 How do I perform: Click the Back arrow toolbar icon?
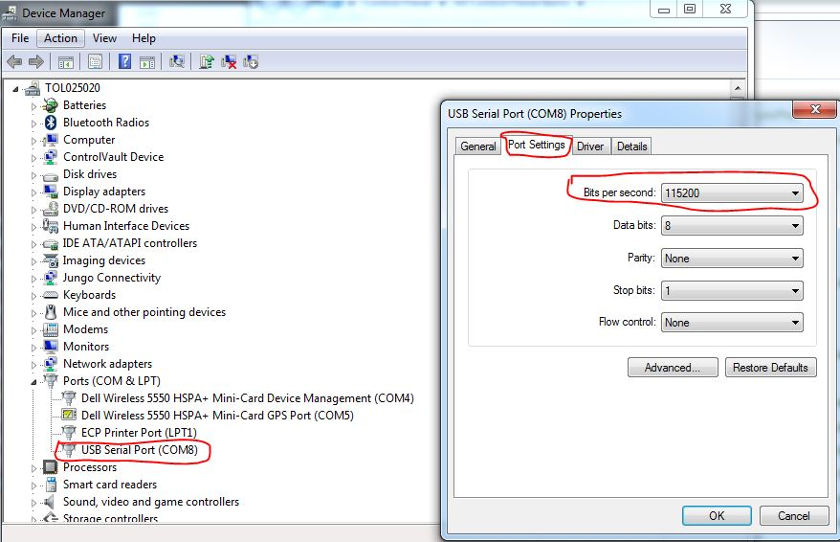tap(14, 62)
